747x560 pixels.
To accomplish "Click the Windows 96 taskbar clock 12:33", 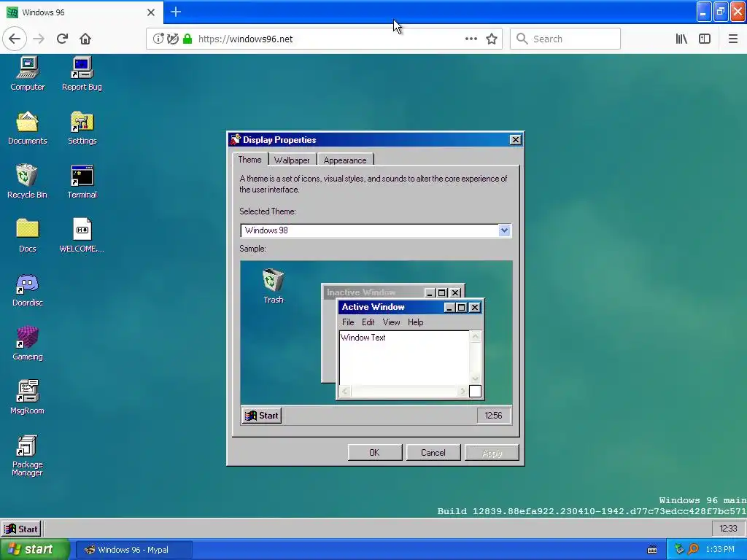I will 728,529.
